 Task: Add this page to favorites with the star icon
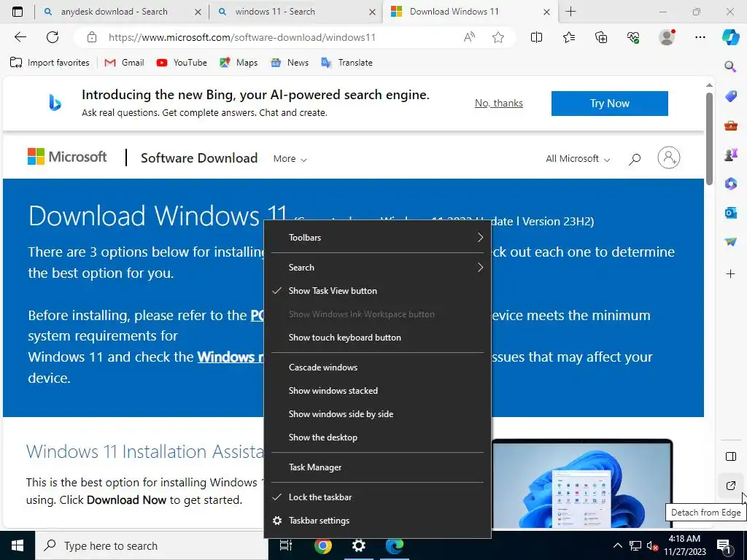[498, 37]
